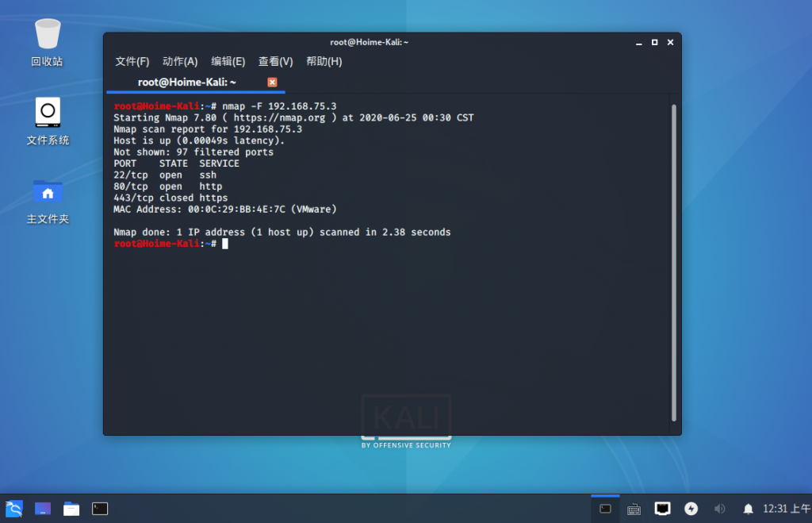Viewport: 812px width, 523px height.
Task: Open the 文件系统 desktop icon
Action: [x=47, y=121]
